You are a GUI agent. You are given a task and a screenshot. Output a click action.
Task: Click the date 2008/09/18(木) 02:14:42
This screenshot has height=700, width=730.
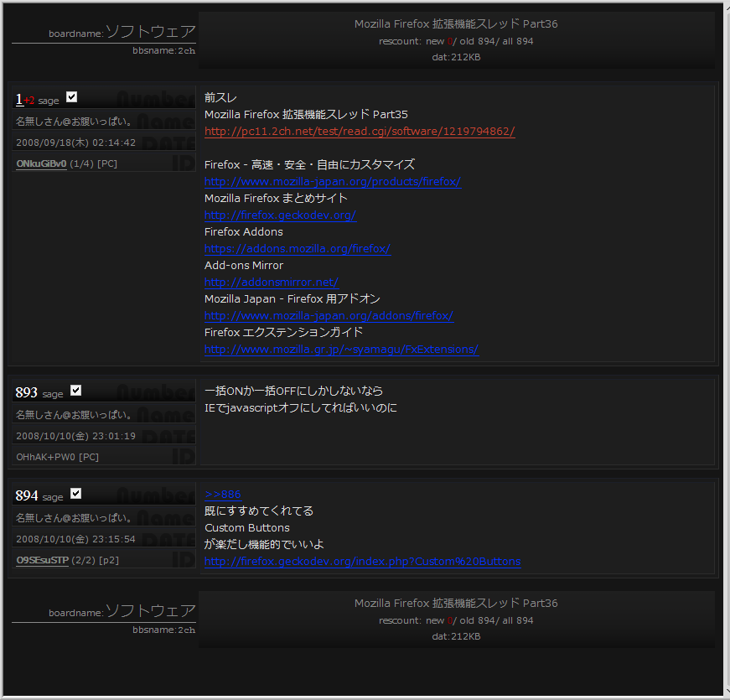click(x=76, y=143)
